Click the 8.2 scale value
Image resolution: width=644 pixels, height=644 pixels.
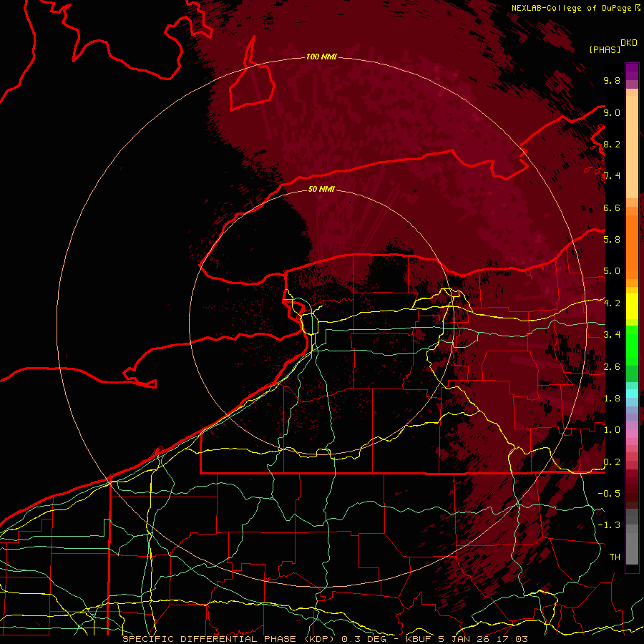[612, 144]
